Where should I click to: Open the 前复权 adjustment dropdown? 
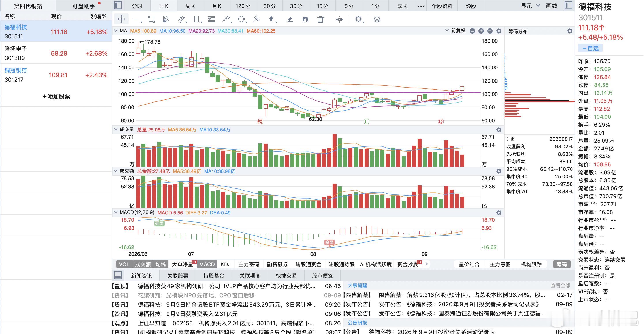click(455, 31)
